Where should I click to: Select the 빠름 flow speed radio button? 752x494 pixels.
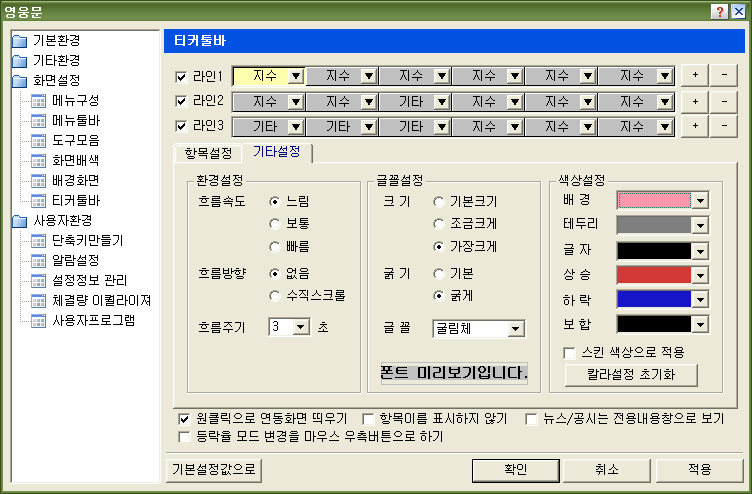(274, 246)
